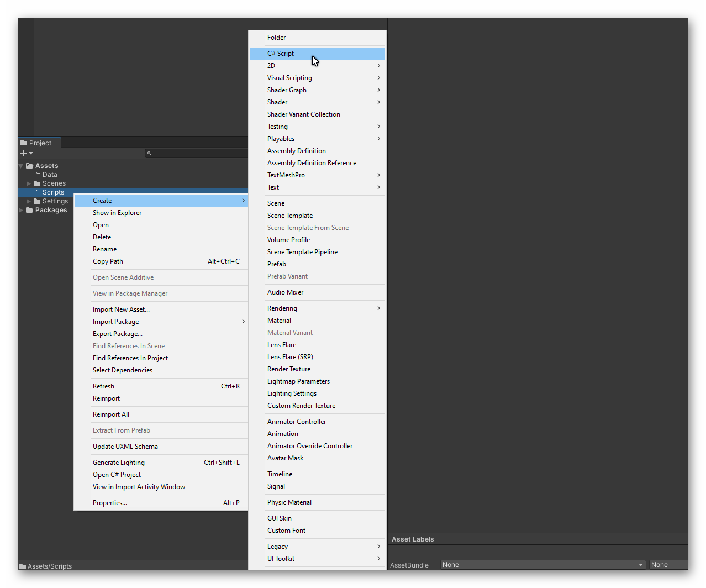This screenshot has height=588, width=706.
Task: Click the plus icon to create asset
Action: pyautogui.click(x=23, y=153)
